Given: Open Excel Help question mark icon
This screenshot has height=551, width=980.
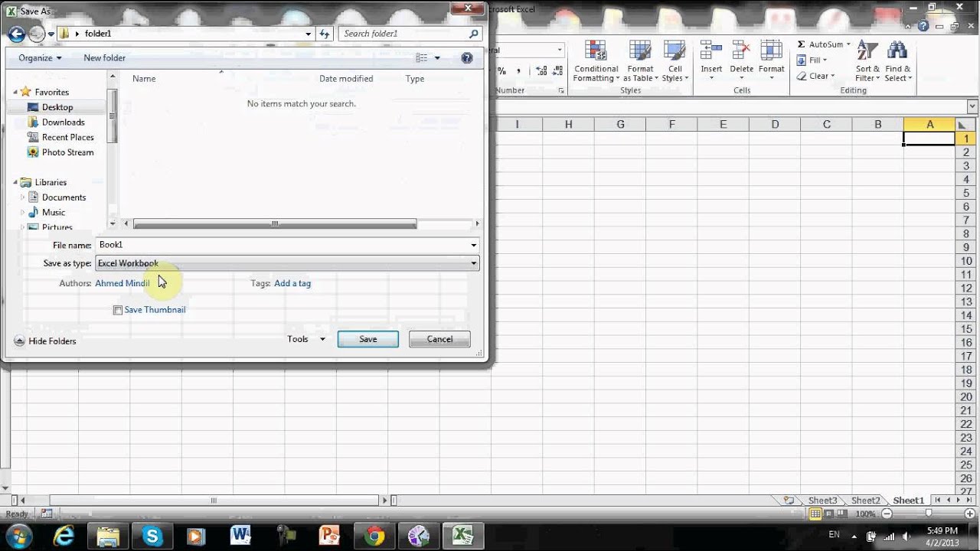Looking at the screenshot, I should click(923, 26).
